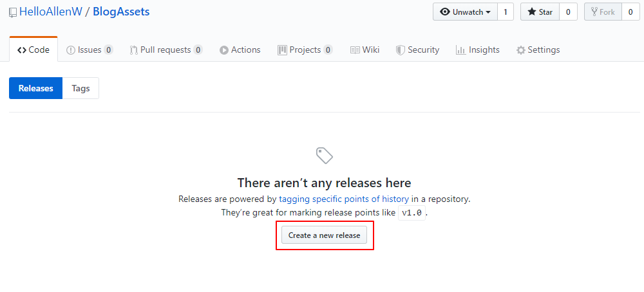Click the Pull requests counter badge
Screen dimensions: 644x292
click(x=198, y=50)
